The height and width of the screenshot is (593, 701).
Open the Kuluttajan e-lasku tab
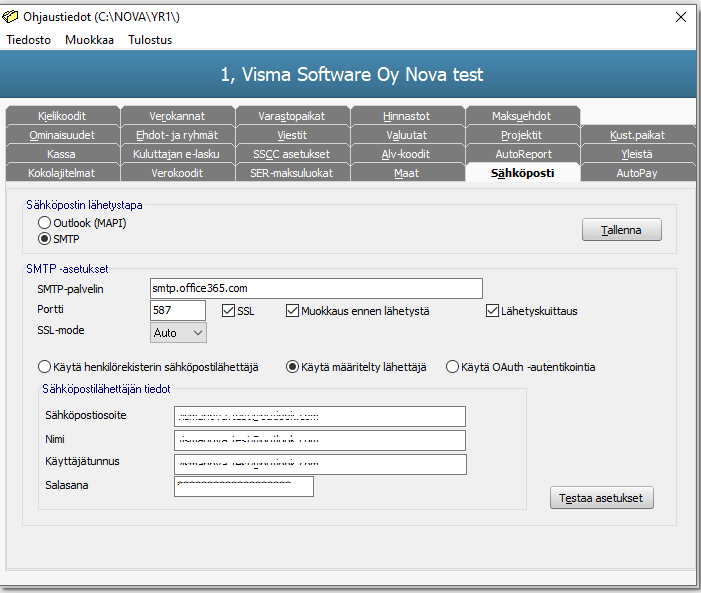[177, 154]
